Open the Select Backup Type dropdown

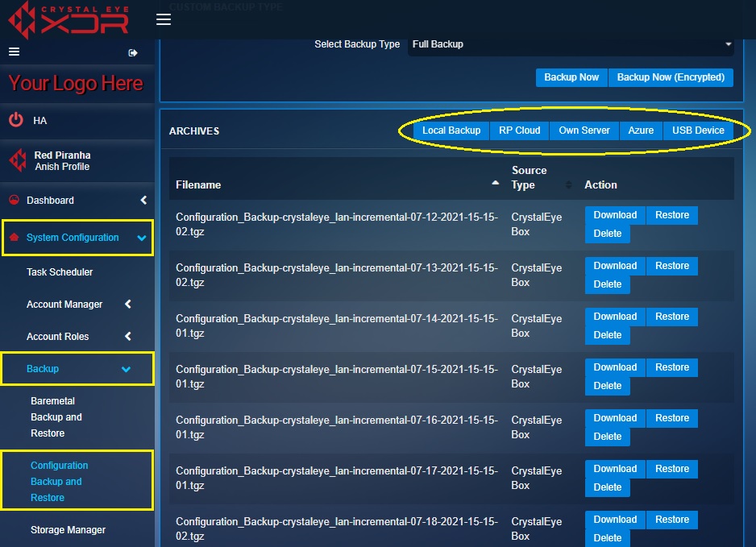click(571, 44)
